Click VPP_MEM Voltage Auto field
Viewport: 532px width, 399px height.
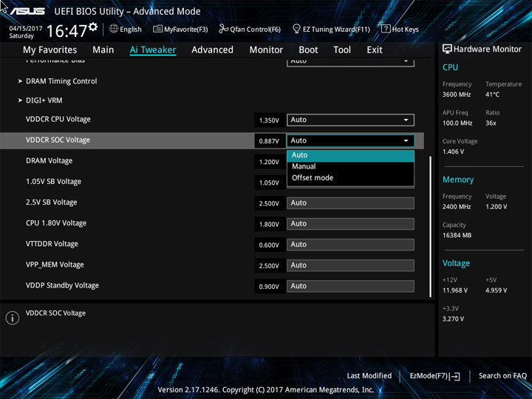[350, 265]
